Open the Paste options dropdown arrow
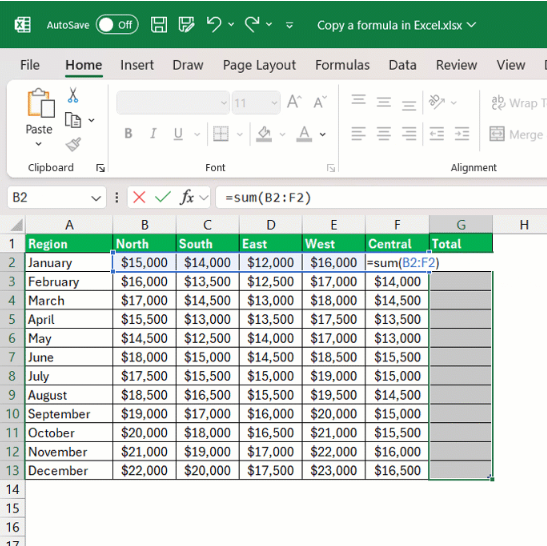The image size is (547, 546). (x=39, y=144)
